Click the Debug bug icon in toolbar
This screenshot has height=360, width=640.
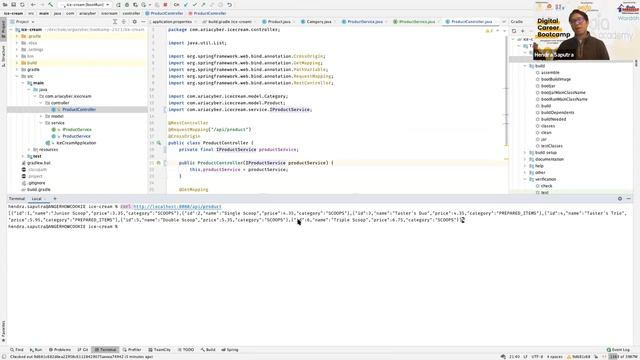(127, 5)
